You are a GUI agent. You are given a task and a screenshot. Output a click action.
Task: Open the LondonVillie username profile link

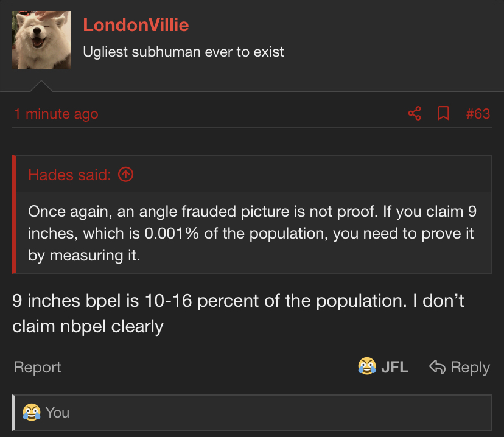click(x=136, y=25)
